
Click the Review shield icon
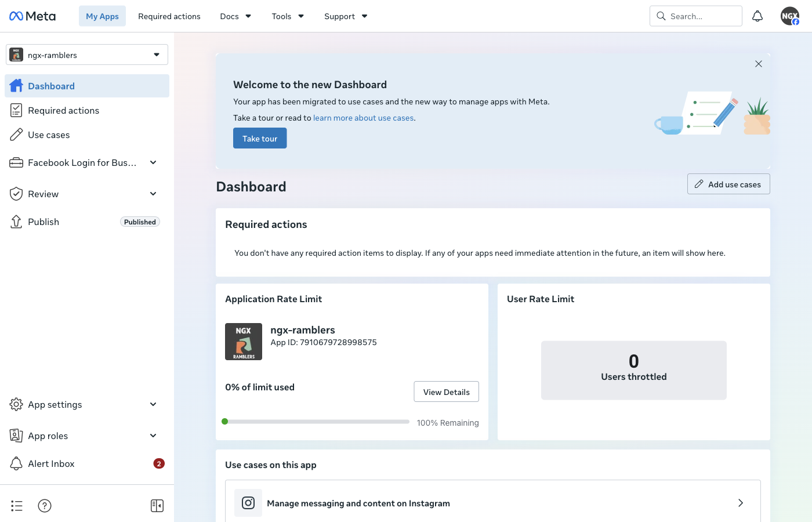[16, 194]
